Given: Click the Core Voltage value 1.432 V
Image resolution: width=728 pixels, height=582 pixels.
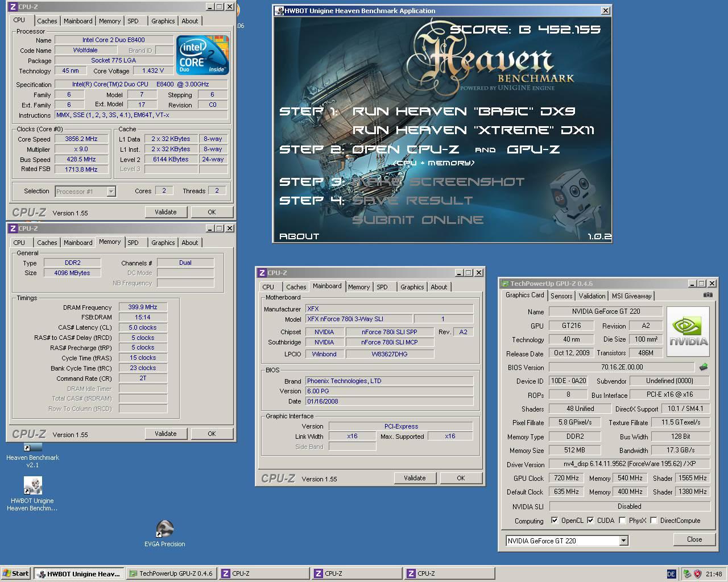Looking at the screenshot, I should tap(154, 71).
